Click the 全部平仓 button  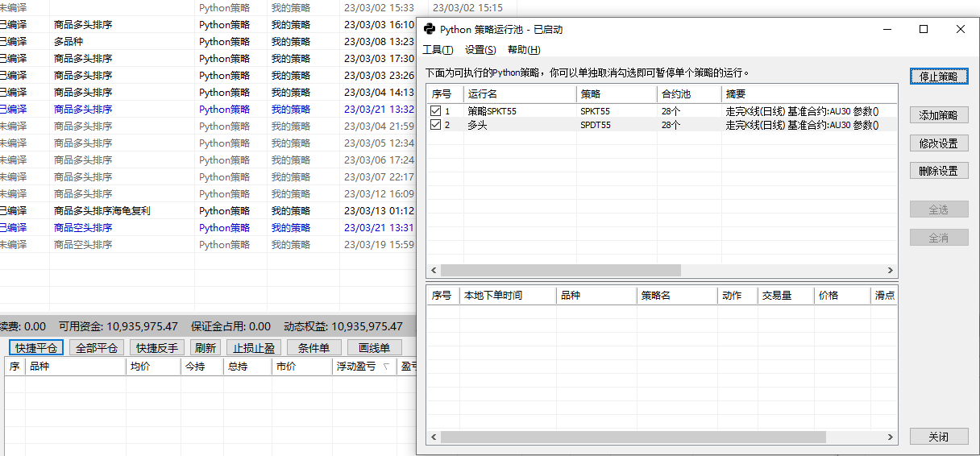click(97, 348)
